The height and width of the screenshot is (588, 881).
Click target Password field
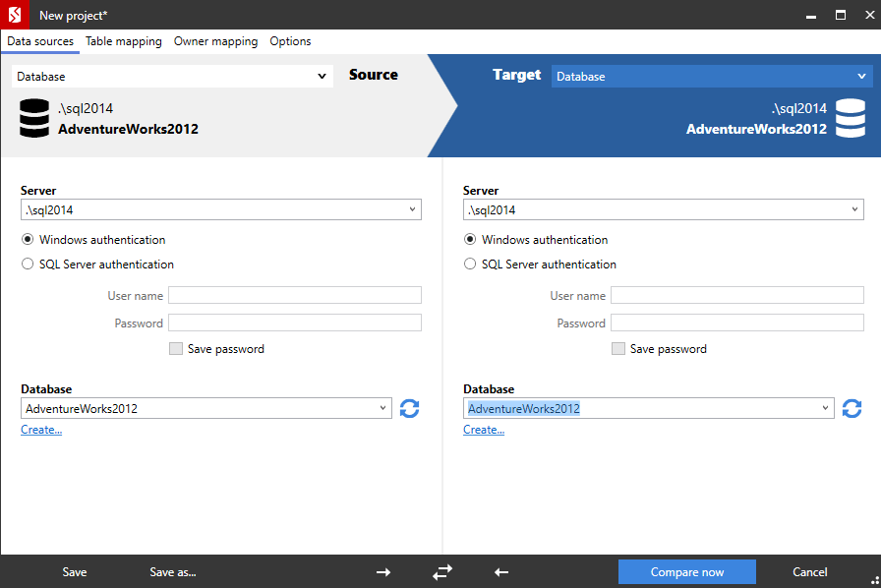pyautogui.click(x=737, y=323)
